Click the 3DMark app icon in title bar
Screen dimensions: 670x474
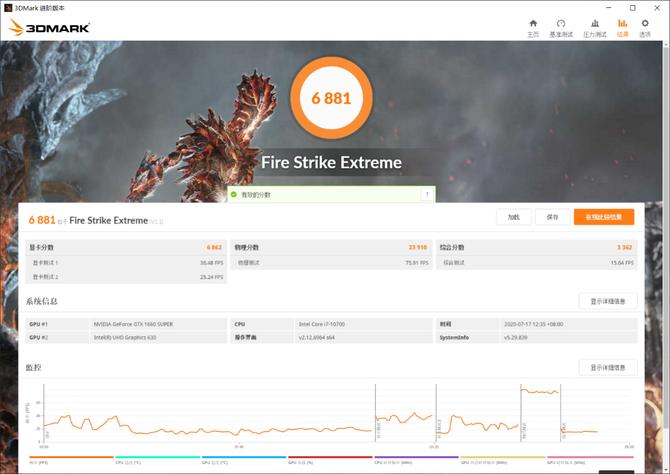click(8, 6)
